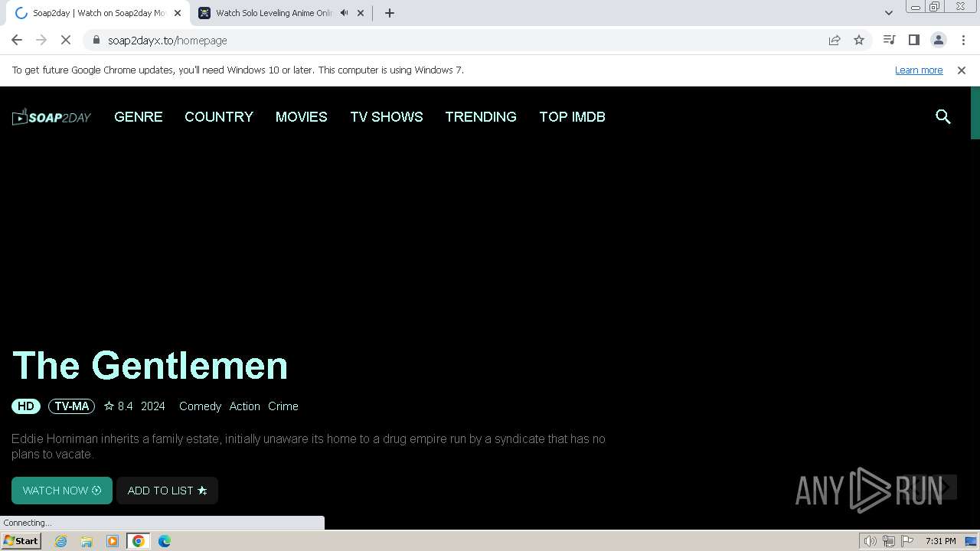Open the Action Center flag icon
Viewport: 980px width, 551px height.
click(x=907, y=541)
